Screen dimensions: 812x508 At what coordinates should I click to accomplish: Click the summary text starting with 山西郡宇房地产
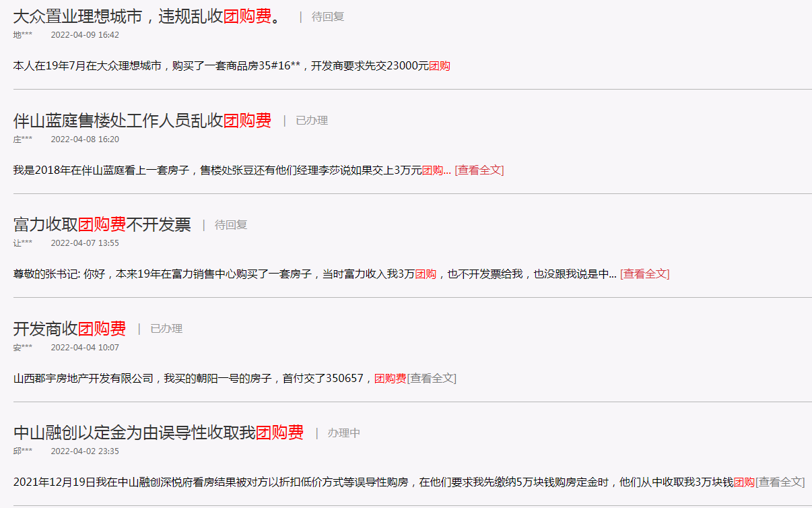pos(209,379)
